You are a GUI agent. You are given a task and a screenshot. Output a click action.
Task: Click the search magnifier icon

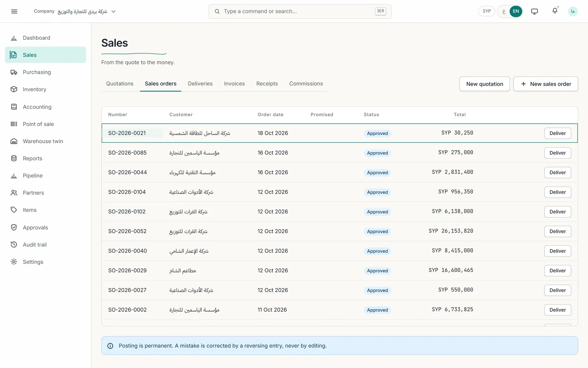(217, 11)
